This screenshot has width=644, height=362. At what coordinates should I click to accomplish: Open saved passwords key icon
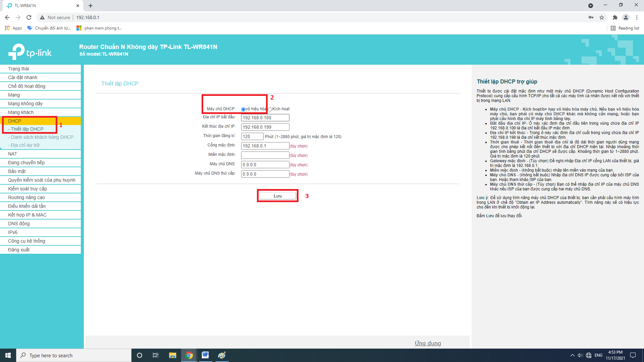(x=591, y=17)
